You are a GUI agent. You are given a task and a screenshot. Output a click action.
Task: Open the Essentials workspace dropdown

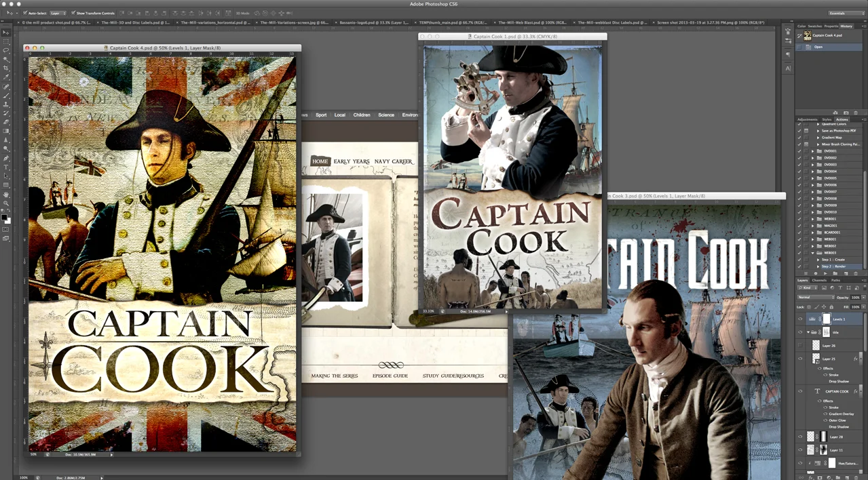click(846, 13)
